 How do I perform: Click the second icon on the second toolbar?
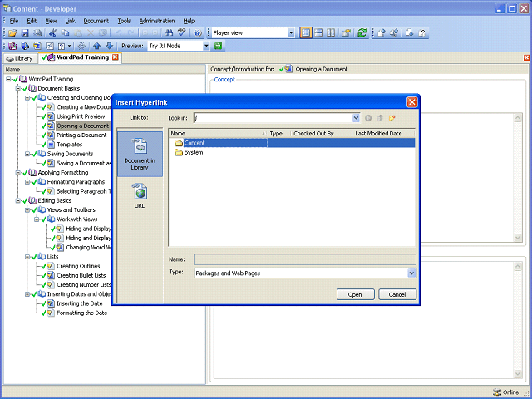click(25, 46)
